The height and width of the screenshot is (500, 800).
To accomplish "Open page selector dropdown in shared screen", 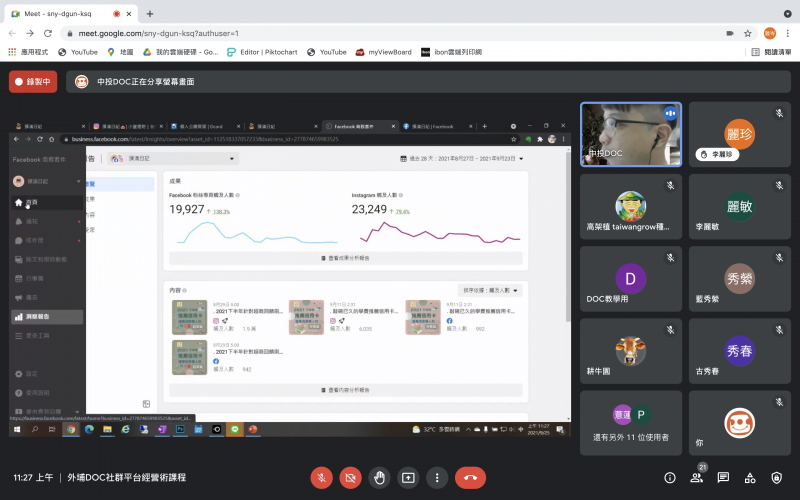I will tap(173, 159).
